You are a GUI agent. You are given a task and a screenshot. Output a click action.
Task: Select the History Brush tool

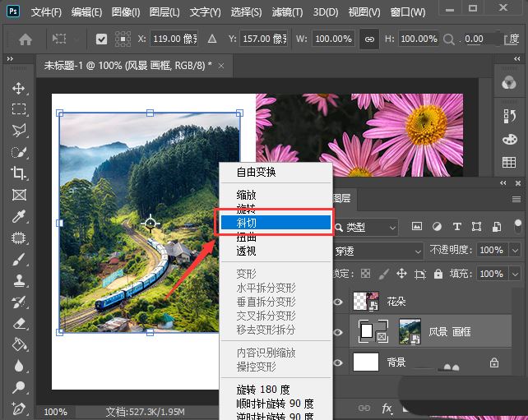pos(19,302)
